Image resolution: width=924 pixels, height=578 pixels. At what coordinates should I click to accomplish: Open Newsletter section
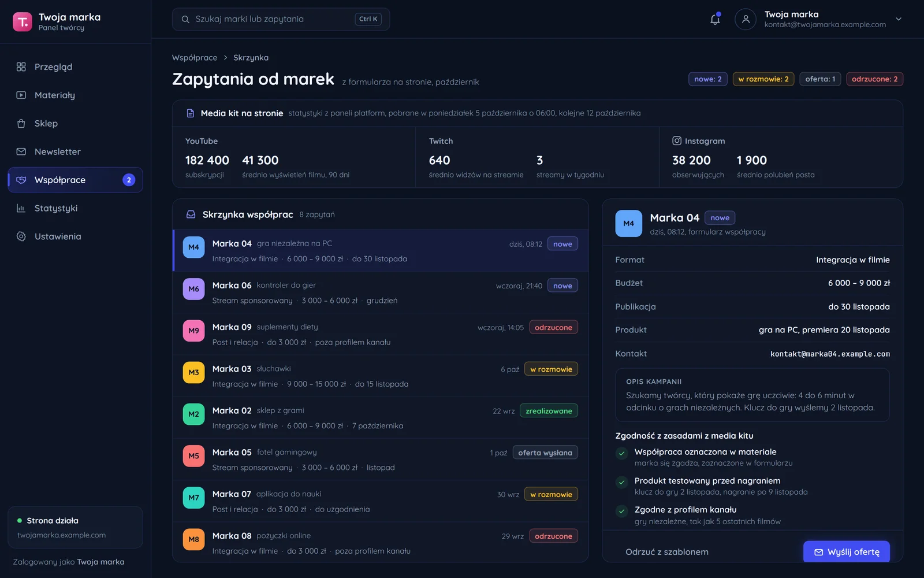[x=75, y=152]
